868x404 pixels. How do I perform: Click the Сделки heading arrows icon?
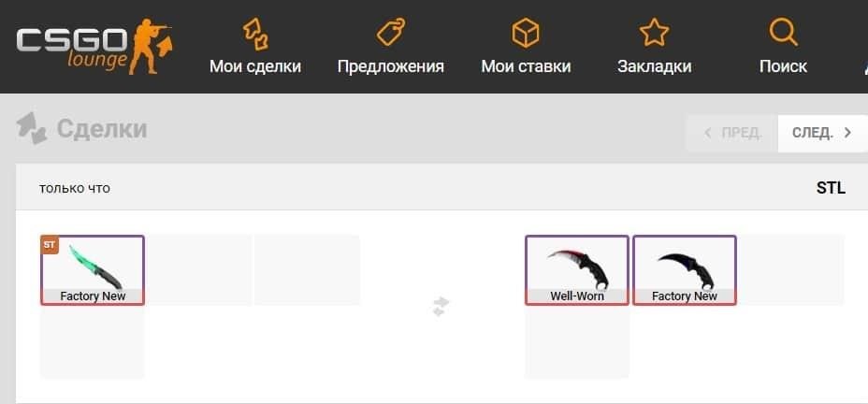pos(31,128)
